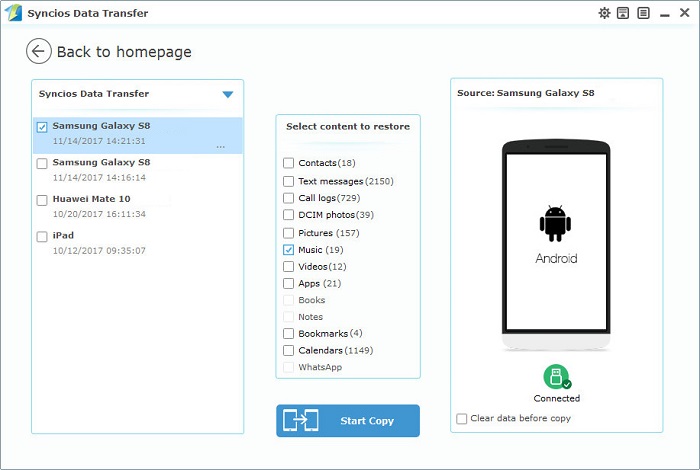Viewport: 700px width, 470px height.
Task: Click the 10/12/2017 09:35:07 timestamp
Action: pos(99,251)
